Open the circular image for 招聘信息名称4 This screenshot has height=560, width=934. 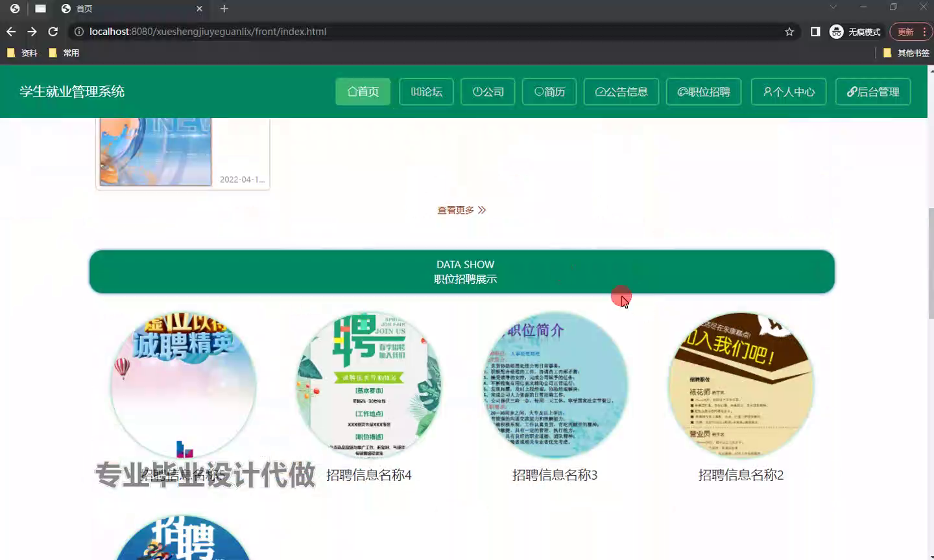click(369, 385)
